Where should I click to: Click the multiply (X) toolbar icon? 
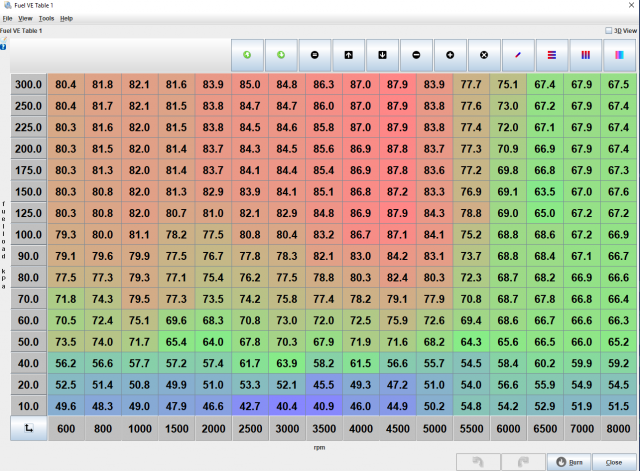click(485, 54)
